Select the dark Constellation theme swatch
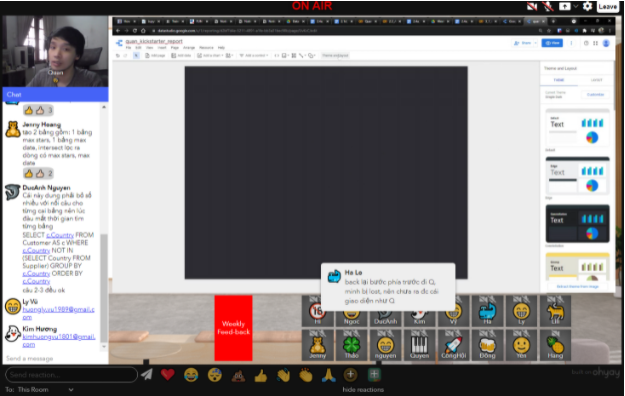The image size is (625, 396). [x=577, y=223]
